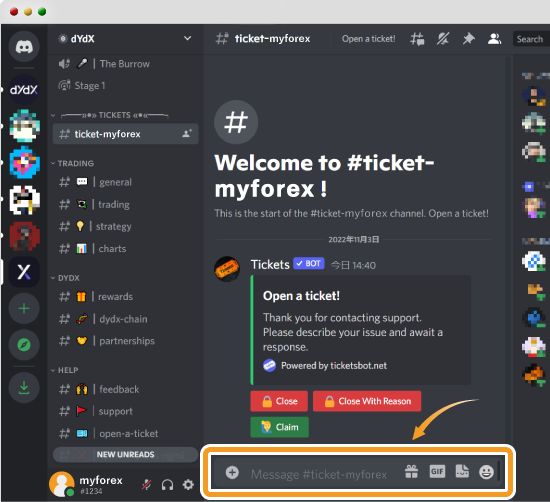The height and width of the screenshot is (502, 550).
Task: Click the message attachment plus icon
Action: coord(232,472)
